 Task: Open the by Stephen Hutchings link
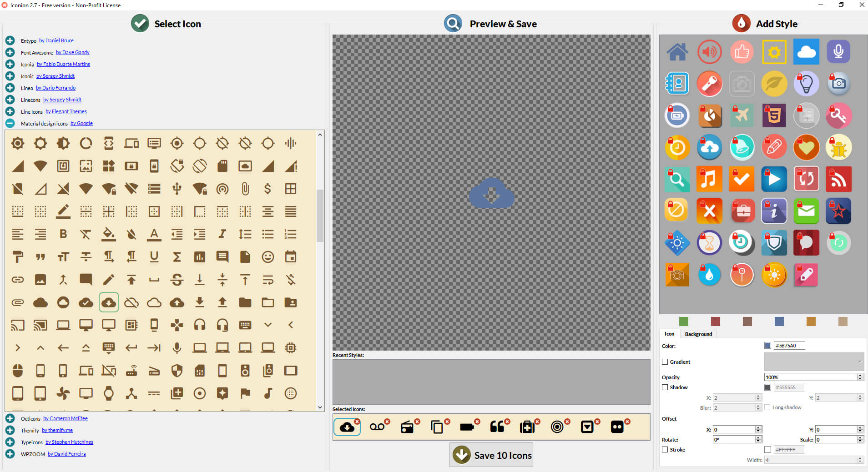(x=69, y=442)
